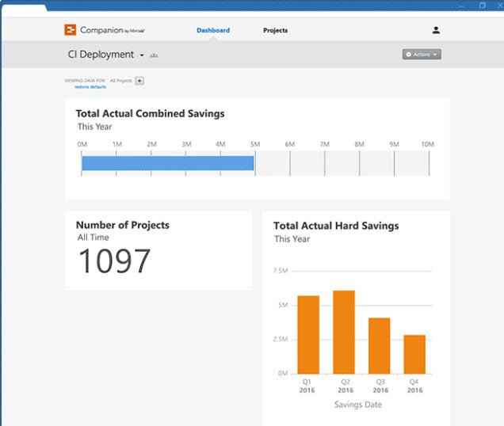Expand the CI Deployment dropdown arrow
Image resolution: width=504 pixels, height=426 pixels.
[142, 56]
